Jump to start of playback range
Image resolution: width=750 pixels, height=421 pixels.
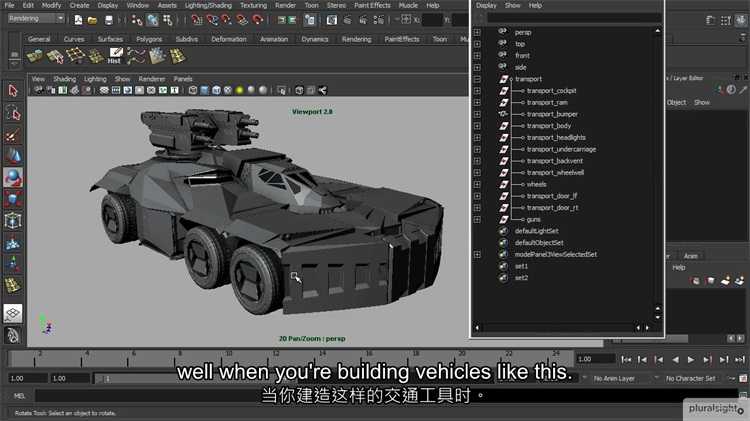tap(626, 359)
